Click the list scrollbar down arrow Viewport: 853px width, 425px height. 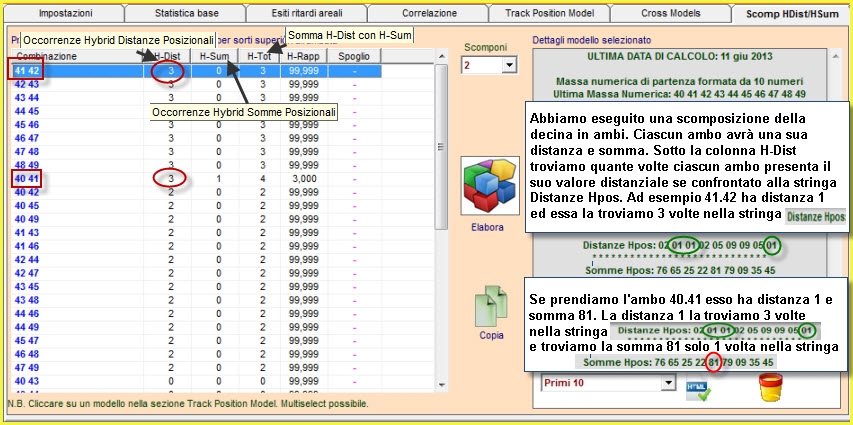click(x=441, y=385)
